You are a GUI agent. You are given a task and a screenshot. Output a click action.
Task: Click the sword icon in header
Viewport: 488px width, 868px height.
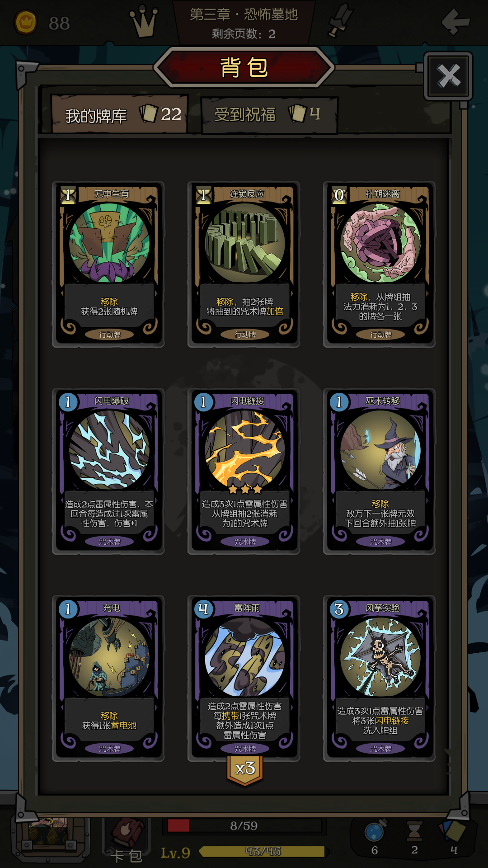340,20
